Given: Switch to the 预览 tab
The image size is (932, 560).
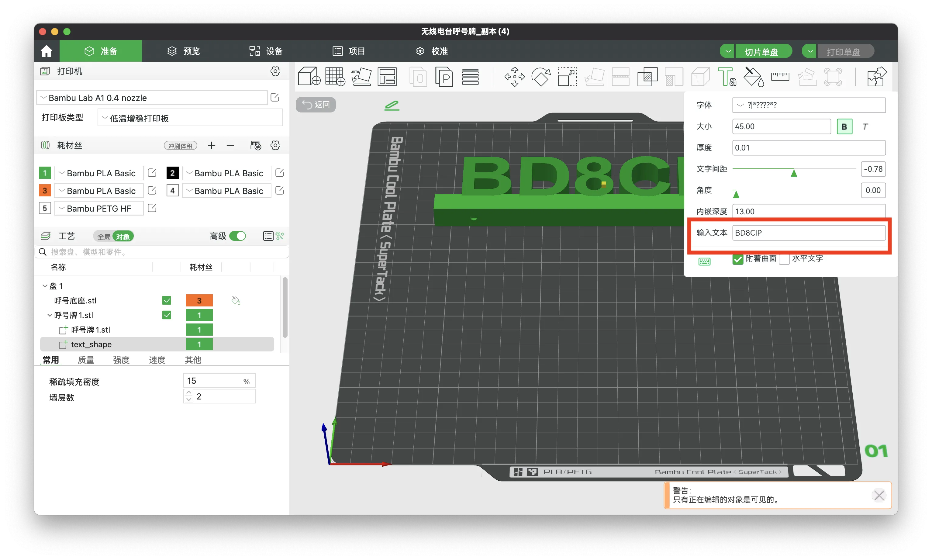Looking at the screenshot, I should tap(183, 51).
